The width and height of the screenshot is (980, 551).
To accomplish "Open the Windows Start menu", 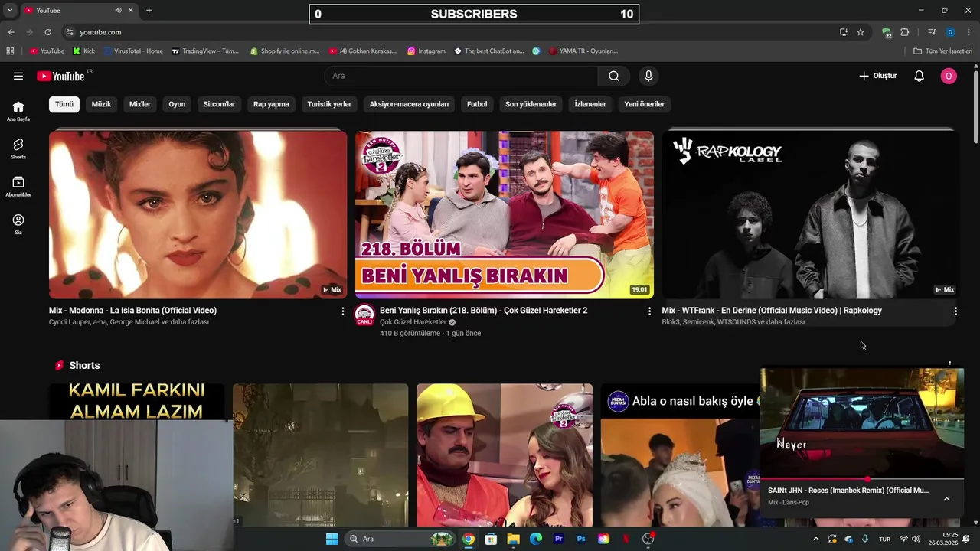I will click(332, 539).
